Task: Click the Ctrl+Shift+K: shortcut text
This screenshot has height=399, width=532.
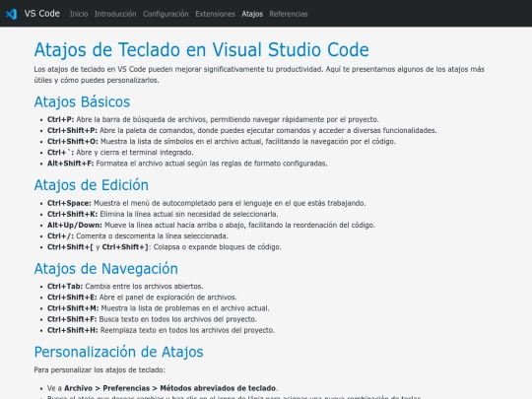Action: click(72, 214)
